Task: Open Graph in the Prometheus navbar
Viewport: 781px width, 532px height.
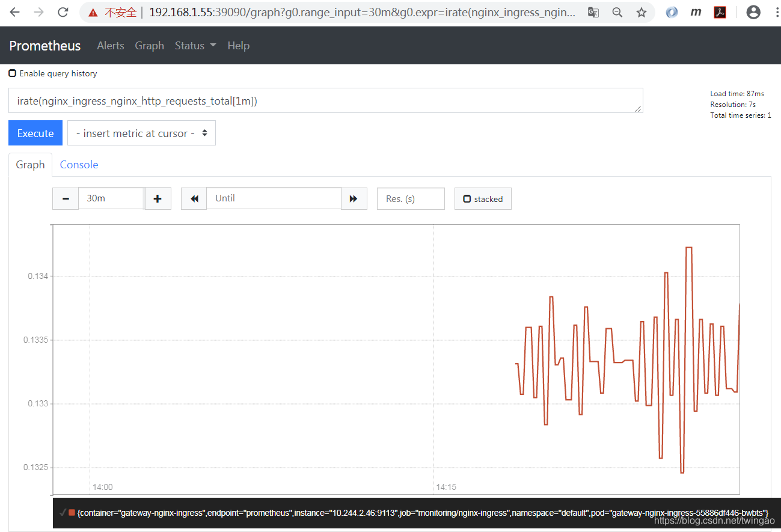Action: pos(149,46)
